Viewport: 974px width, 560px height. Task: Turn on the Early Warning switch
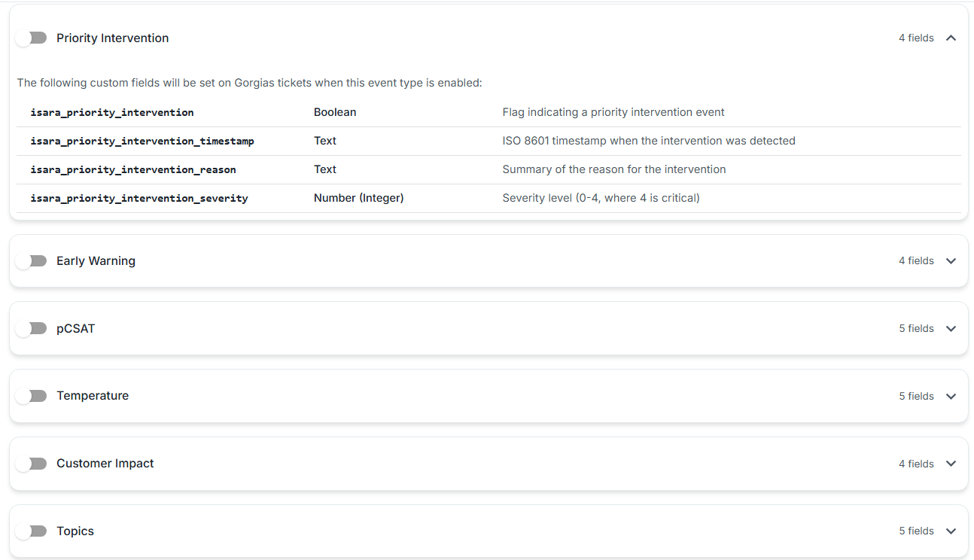click(32, 260)
